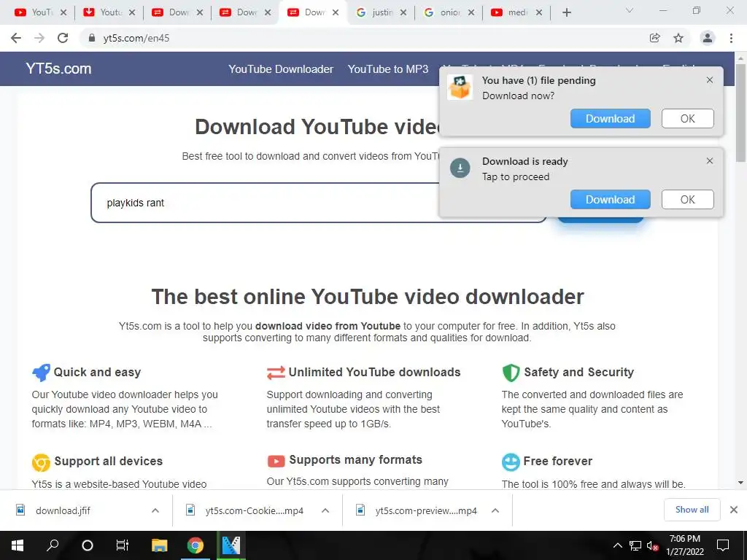Open the YouTube to MP3 nav link
Image resolution: width=747 pixels, height=560 pixels.
click(x=388, y=69)
